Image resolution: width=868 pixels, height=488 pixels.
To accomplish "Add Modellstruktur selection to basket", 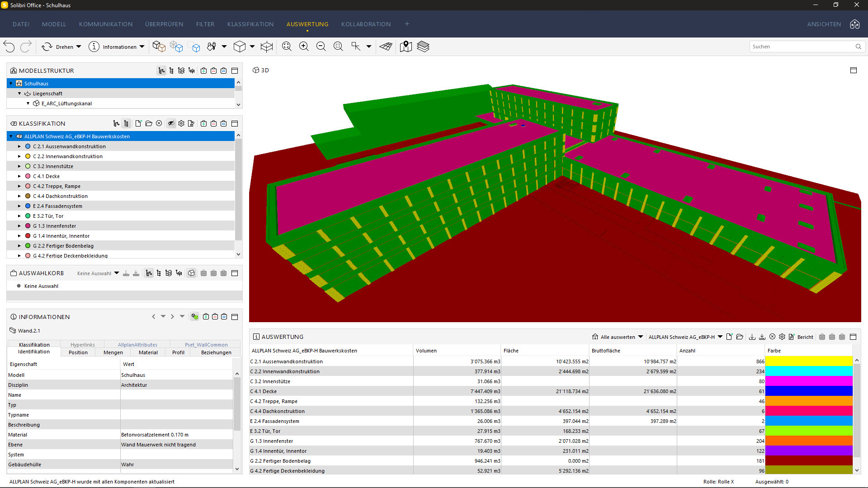I will (204, 70).
